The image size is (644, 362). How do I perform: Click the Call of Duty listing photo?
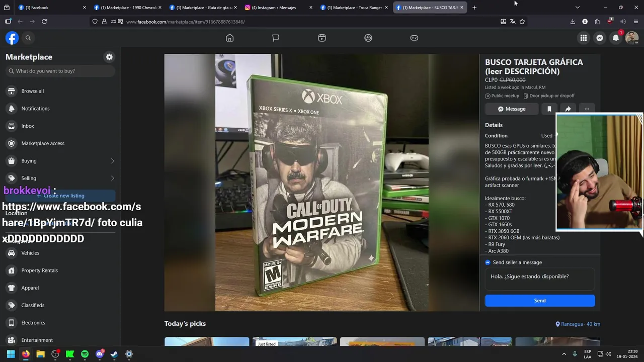pyautogui.click(x=322, y=183)
